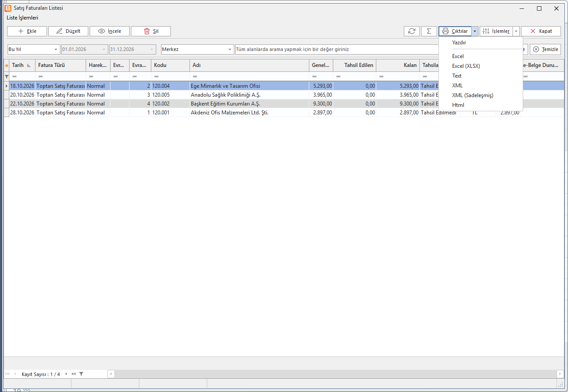Click the trash icon on the Sil button
The image size is (568, 392).
pyautogui.click(x=147, y=31)
